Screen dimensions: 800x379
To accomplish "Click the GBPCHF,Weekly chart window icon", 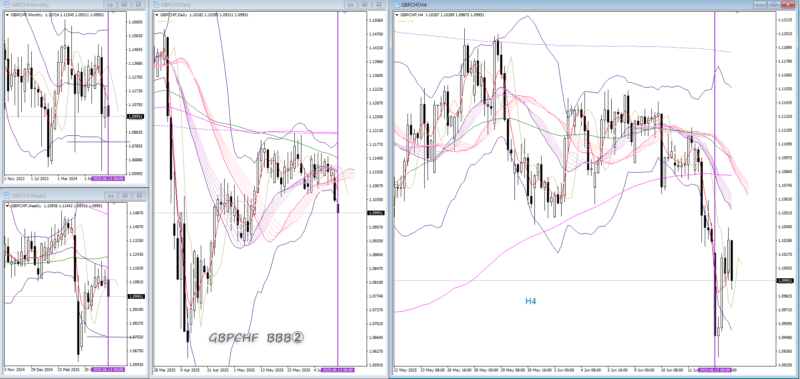I will coord(7,195).
